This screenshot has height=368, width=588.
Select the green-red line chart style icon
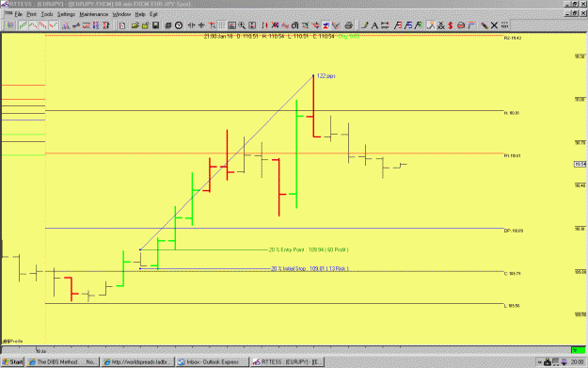point(33,25)
